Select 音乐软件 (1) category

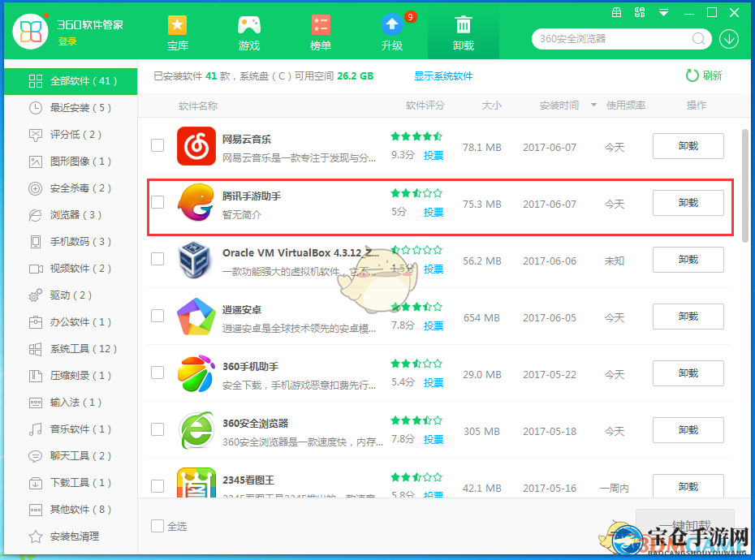[71, 429]
